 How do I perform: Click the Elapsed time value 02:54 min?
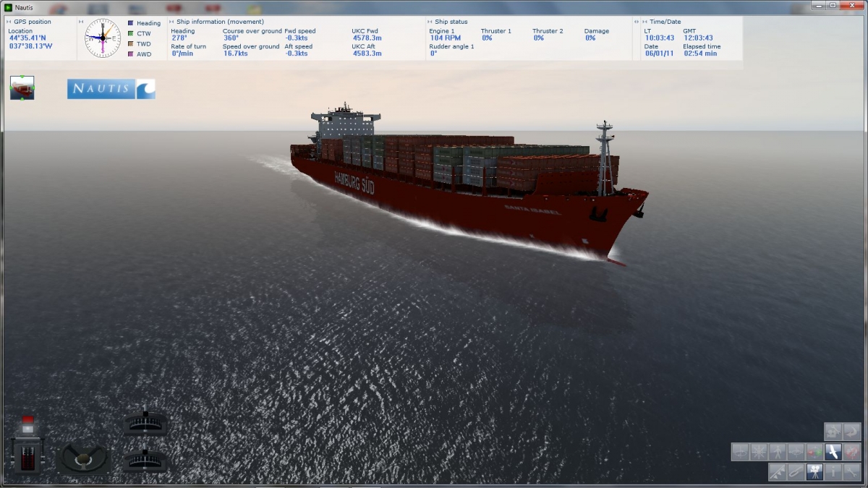[700, 53]
